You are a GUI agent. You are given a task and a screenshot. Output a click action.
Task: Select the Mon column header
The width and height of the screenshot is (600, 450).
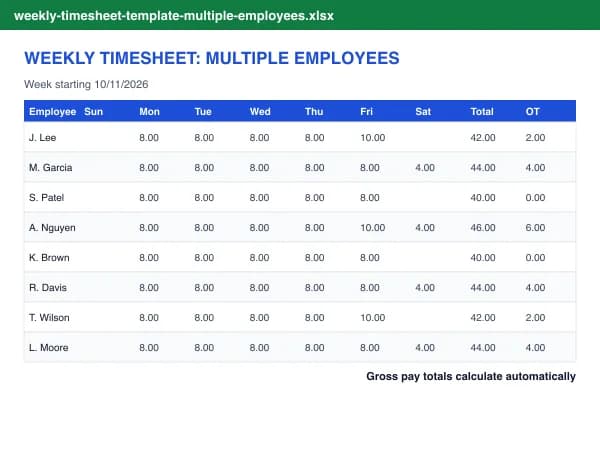(149, 111)
